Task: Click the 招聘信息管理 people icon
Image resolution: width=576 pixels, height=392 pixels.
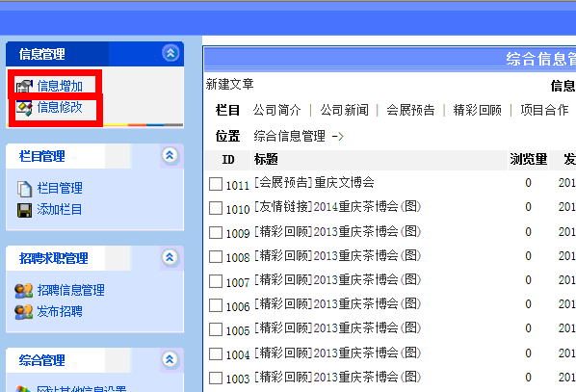Action: (x=23, y=291)
